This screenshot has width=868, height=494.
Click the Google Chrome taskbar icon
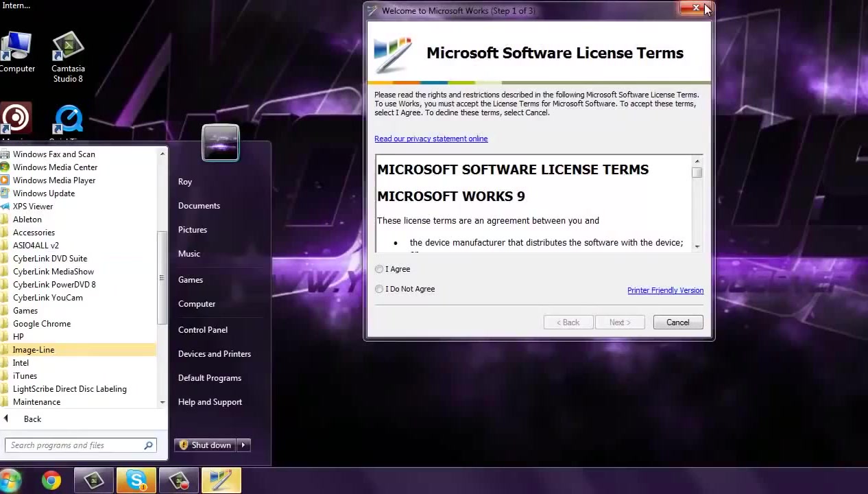tap(51, 480)
